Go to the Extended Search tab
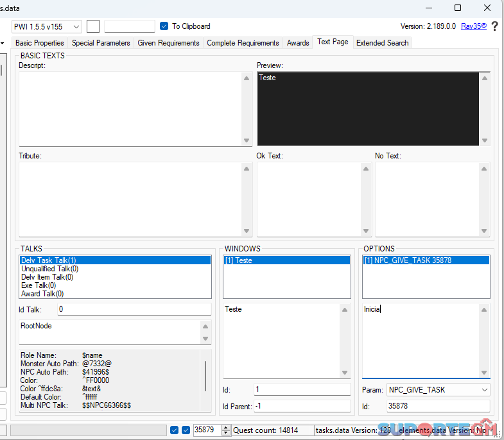 382,43
